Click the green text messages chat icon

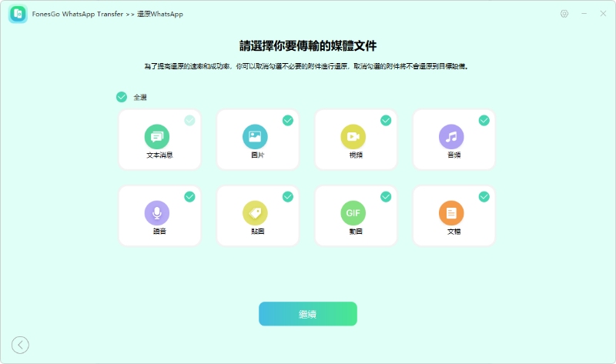(x=157, y=137)
